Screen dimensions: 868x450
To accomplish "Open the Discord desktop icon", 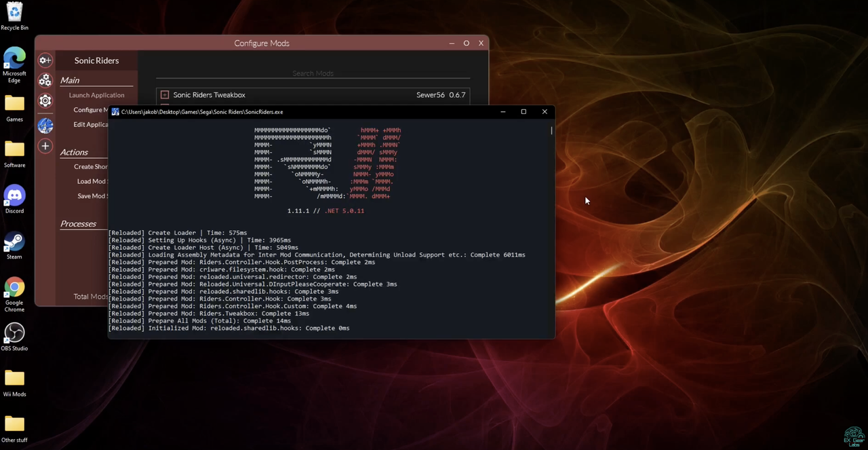I will 14,200.
